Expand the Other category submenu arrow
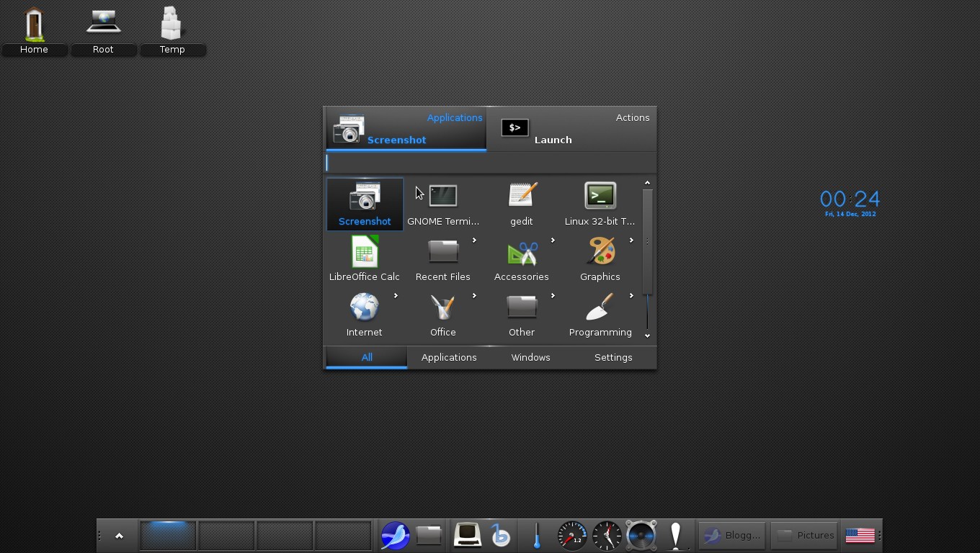The width and height of the screenshot is (980, 553). (x=553, y=295)
